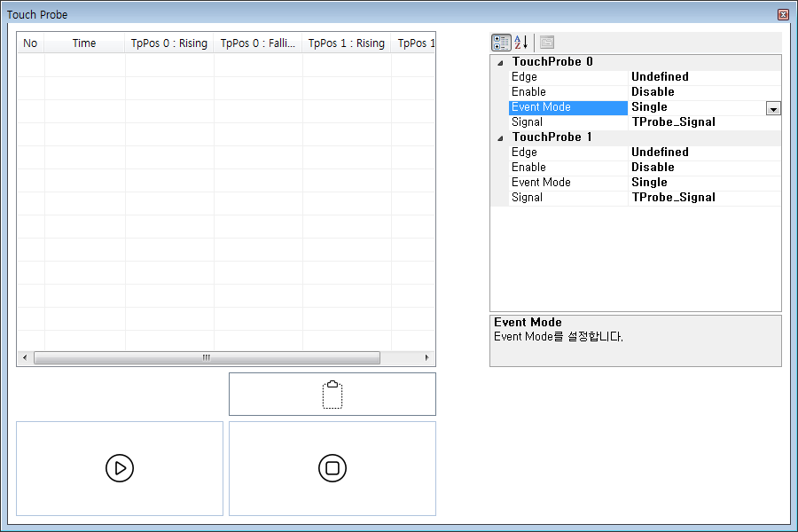
Task: Sort properties alphabetically
Action: (x=521, y=43)
